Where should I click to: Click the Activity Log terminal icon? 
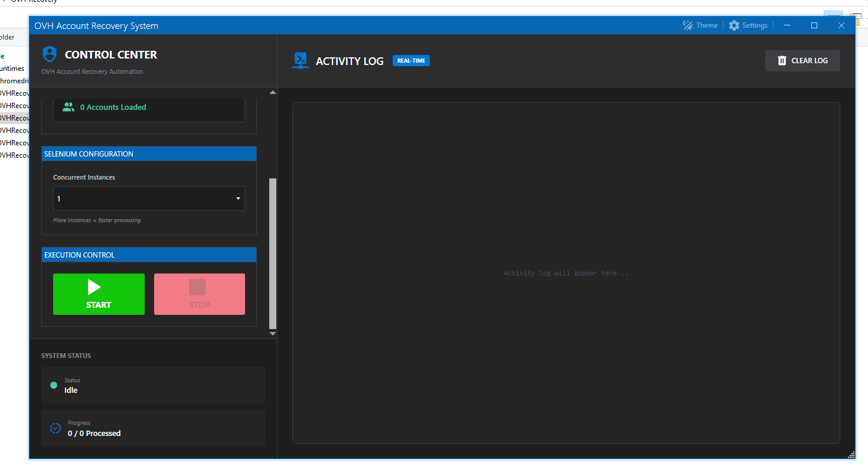[x=301, y=61]
